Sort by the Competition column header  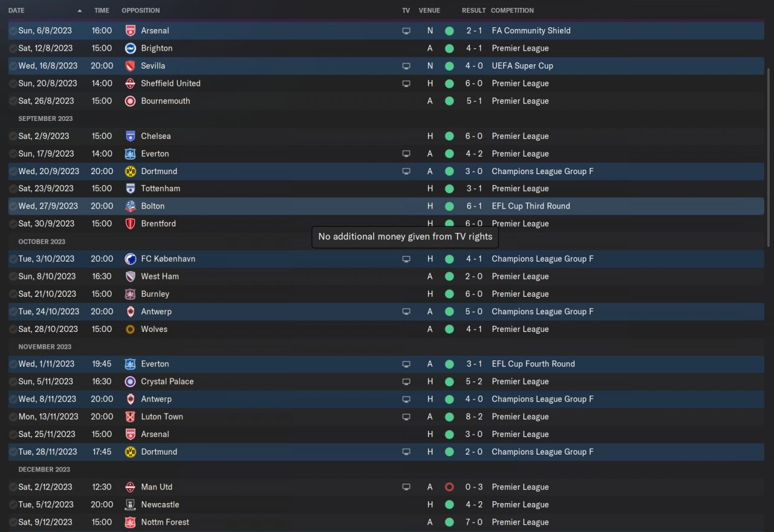click(x=512, y=10)
